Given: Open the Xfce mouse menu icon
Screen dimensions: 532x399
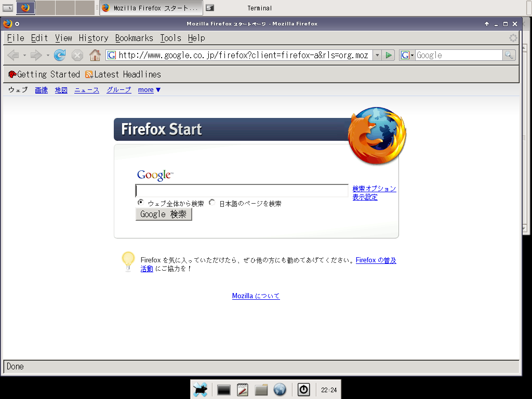Looking at the screenshot, I should [x=201, y=390].
